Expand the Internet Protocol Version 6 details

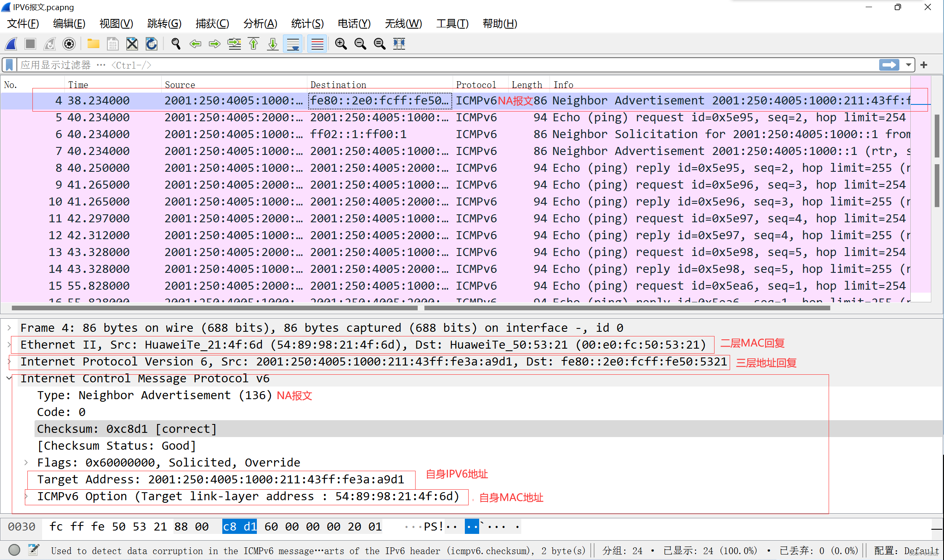point(11,362)
